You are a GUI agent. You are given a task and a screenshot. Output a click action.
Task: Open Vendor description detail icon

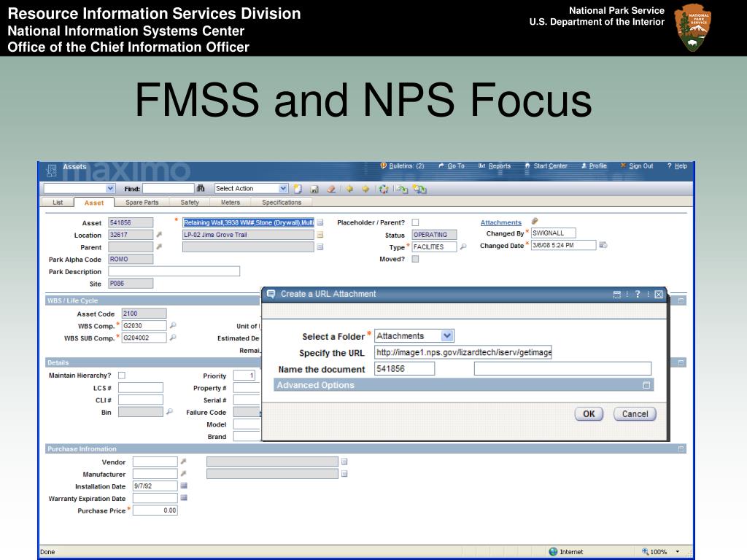point(344,462)
